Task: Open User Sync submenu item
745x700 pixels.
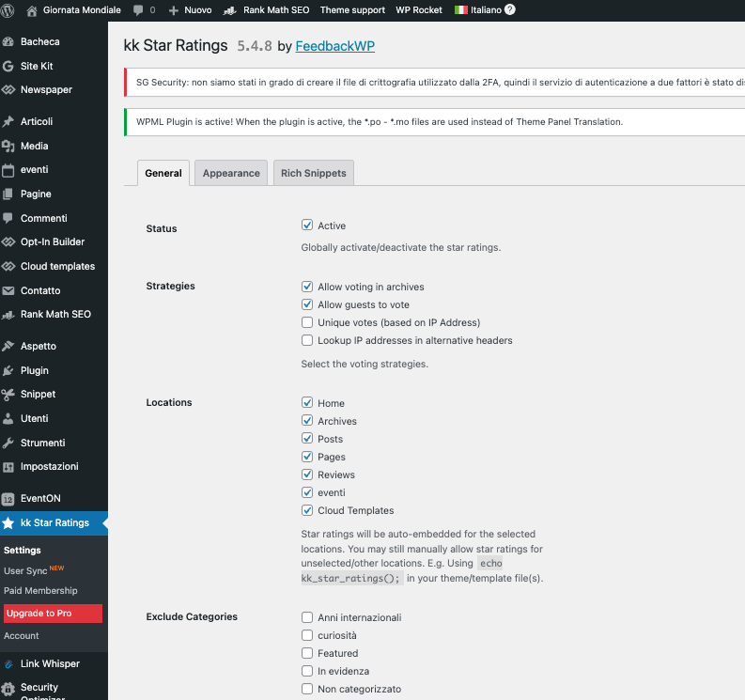Action: (25, 570)
